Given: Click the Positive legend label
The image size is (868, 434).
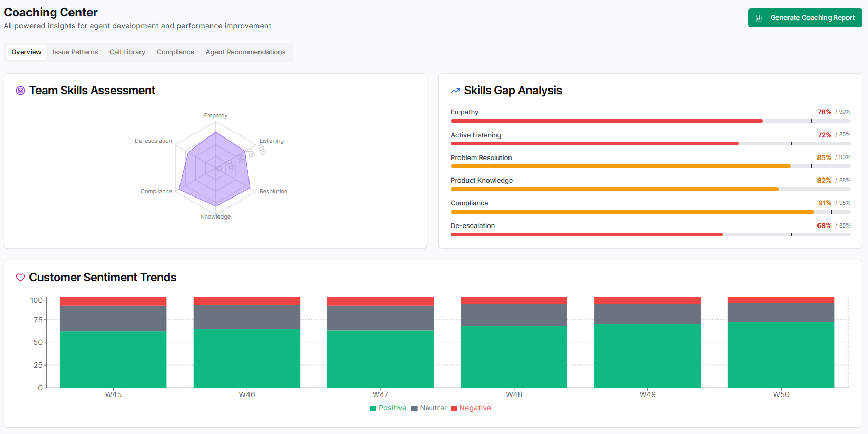Looking at the screenshot, I should [392, 408].
